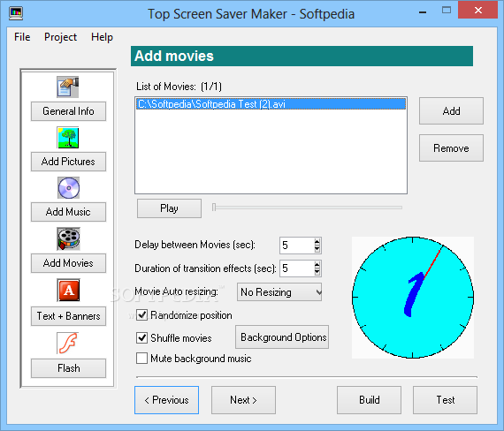This screenshot has width=504, height=431.
Task: Maximize the application window
Action: 447,11
